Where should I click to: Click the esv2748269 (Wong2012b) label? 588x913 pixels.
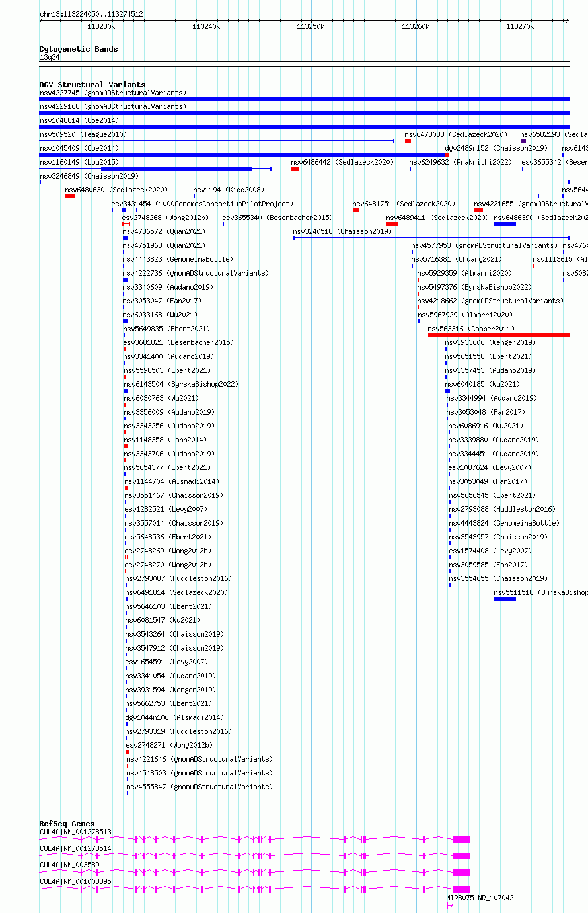168,551
